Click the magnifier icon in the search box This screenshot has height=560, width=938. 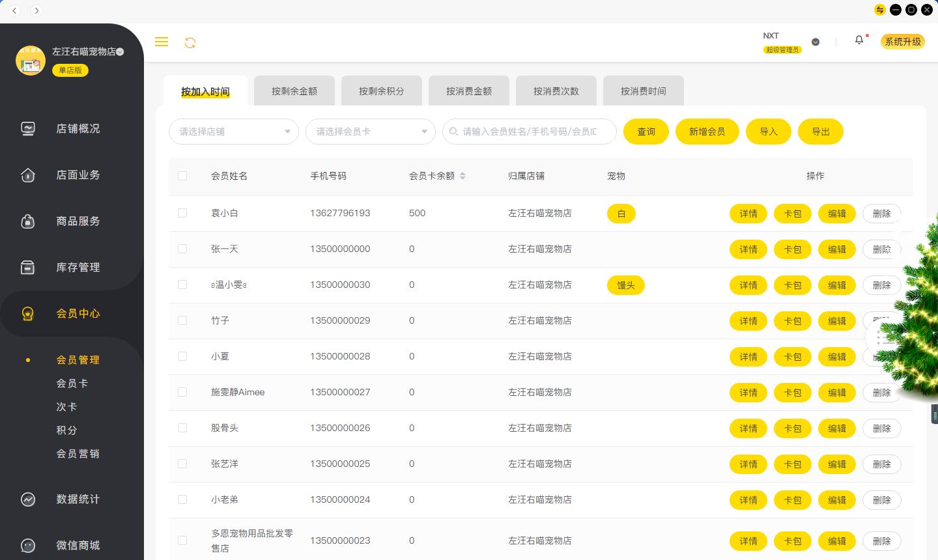pos(453,132)
